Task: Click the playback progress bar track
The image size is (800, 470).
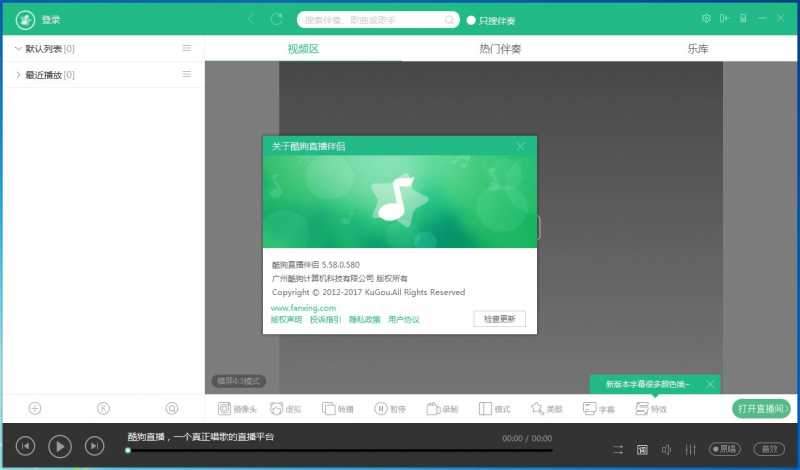Action: pyautogui.click(x=340, y=451)
